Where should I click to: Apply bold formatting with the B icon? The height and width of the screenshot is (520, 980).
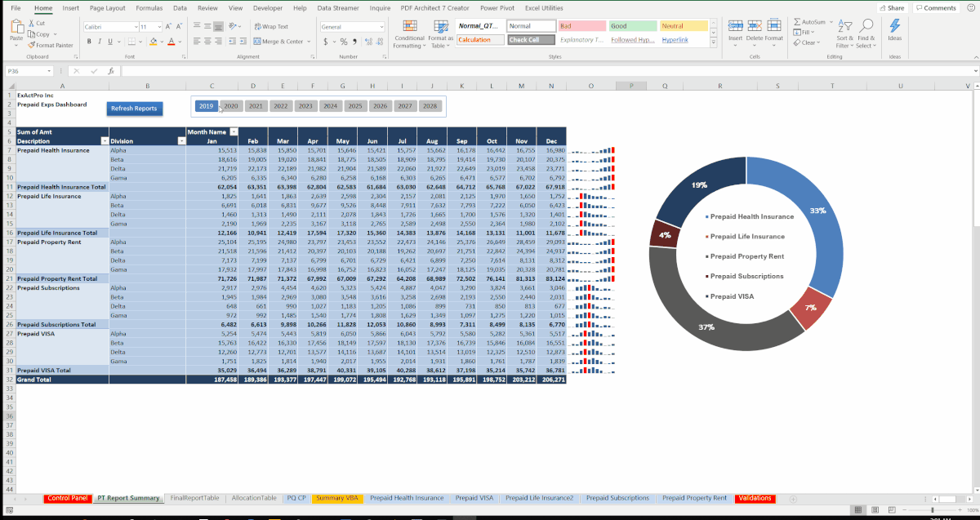pyautogui.click(x=88, y=41)
